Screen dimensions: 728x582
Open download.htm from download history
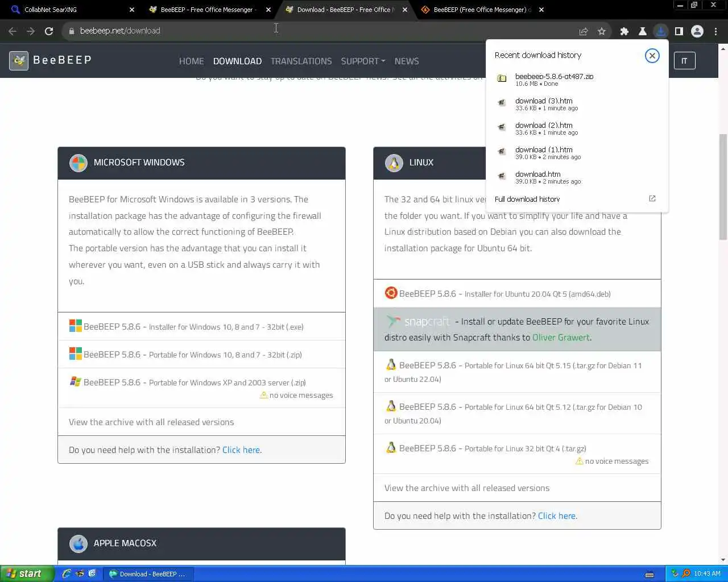click(538, 174)
